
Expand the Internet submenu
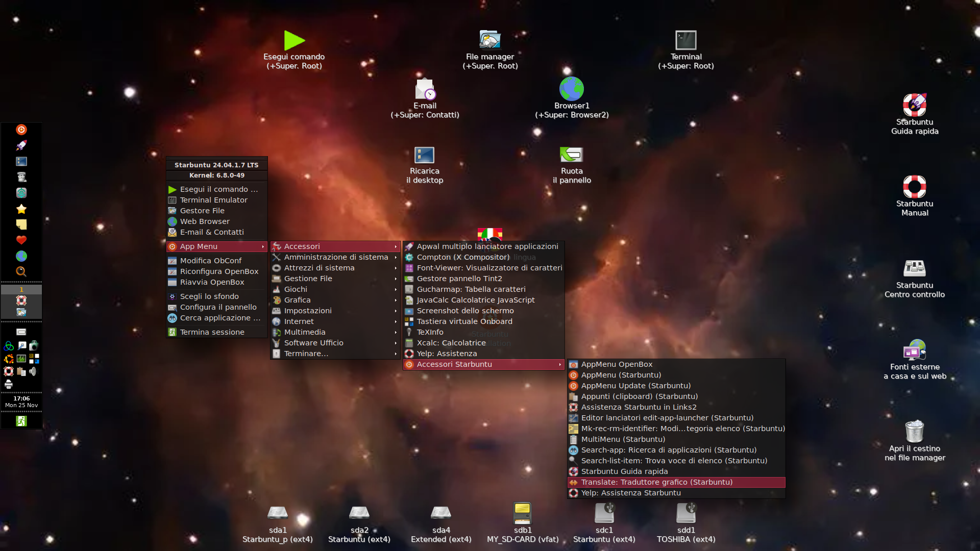pos(335,321)
